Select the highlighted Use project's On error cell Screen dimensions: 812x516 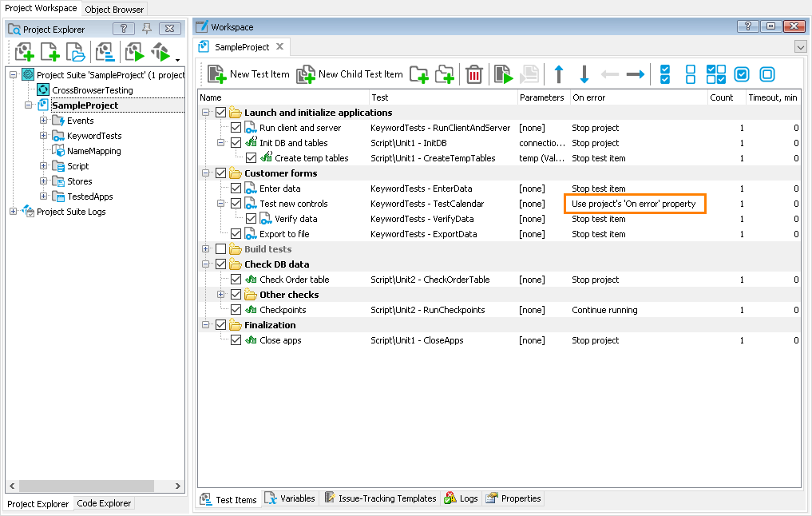point(635,204)
